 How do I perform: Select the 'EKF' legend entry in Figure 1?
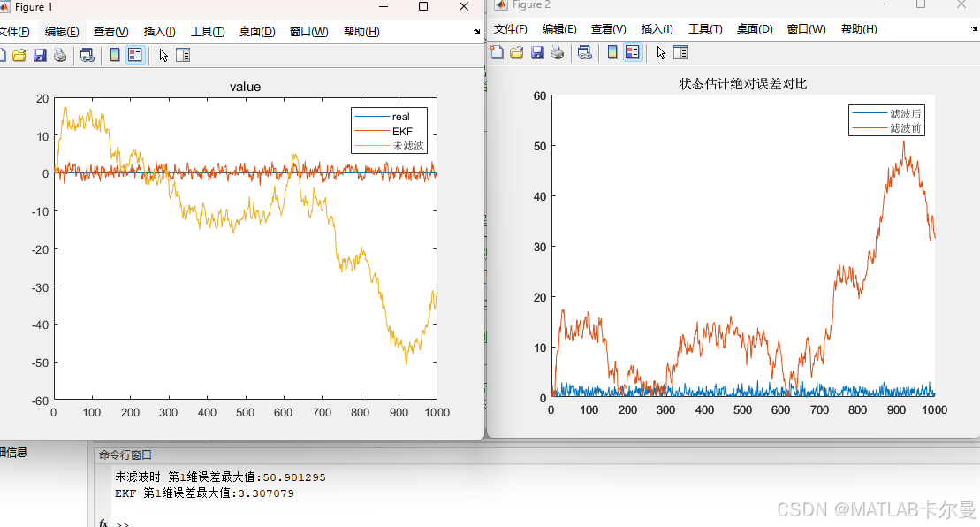pyautogui.click(x=390, y=131)
